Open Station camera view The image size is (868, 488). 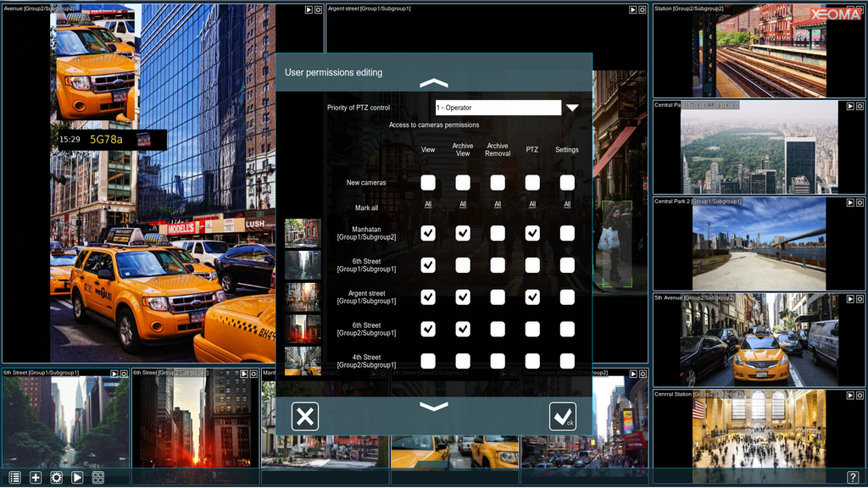pos(759,51)
